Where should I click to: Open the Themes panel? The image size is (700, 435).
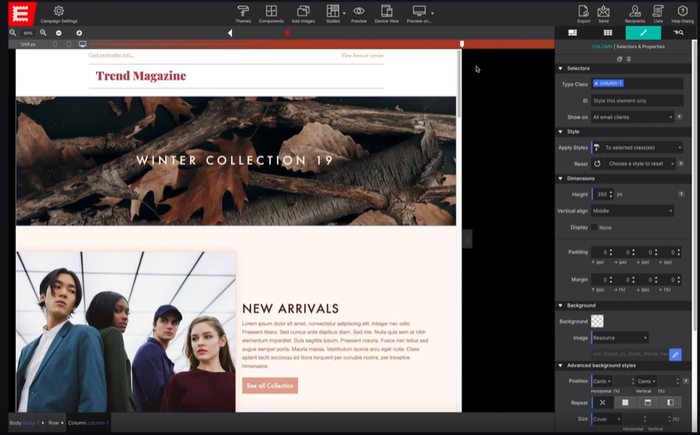(x=243, y=12)
